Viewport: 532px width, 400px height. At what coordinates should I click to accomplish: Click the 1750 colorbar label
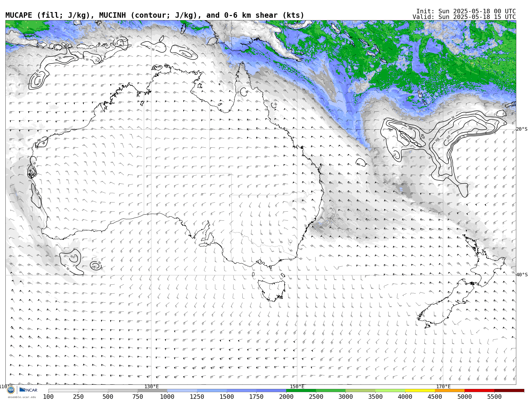[257, 397]
